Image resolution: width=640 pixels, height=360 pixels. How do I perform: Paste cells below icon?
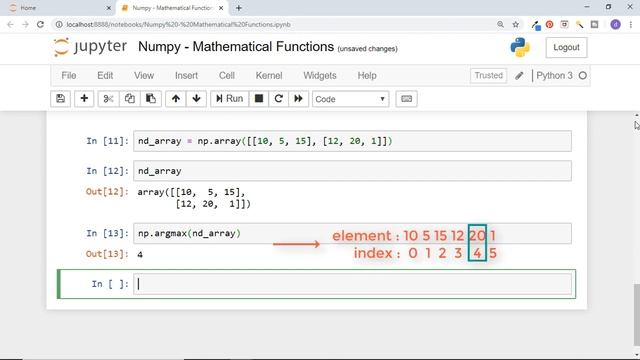pos(151,99)
